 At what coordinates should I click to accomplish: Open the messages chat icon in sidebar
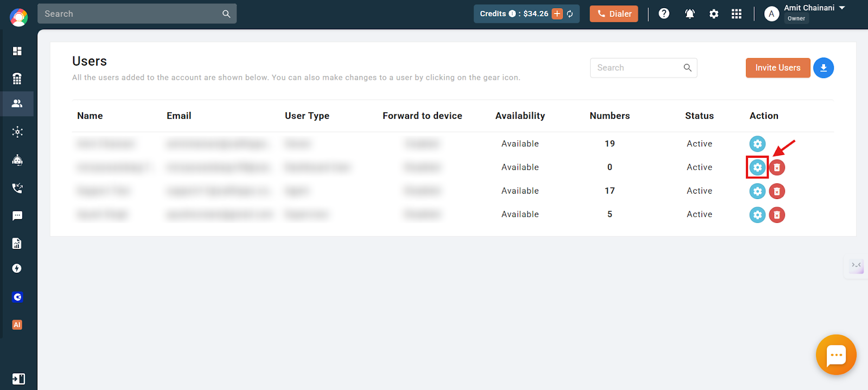pyautogui.click(x=17, y=216)
